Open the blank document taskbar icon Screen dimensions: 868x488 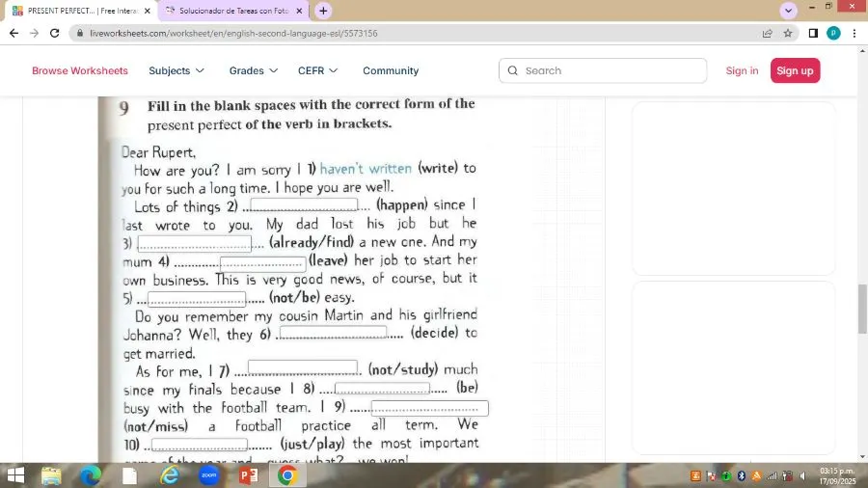(x=129, y=475)
